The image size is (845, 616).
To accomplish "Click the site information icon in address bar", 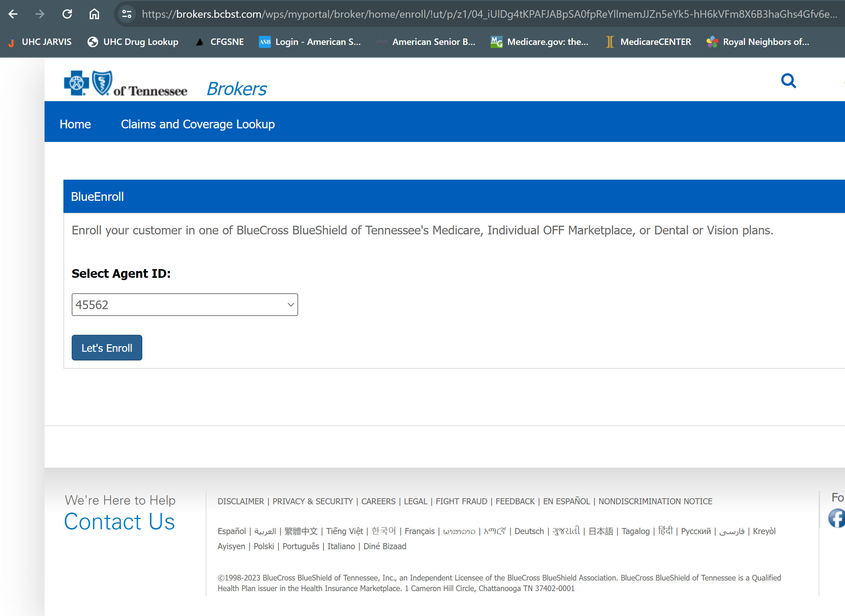I will tap(126, 14).
